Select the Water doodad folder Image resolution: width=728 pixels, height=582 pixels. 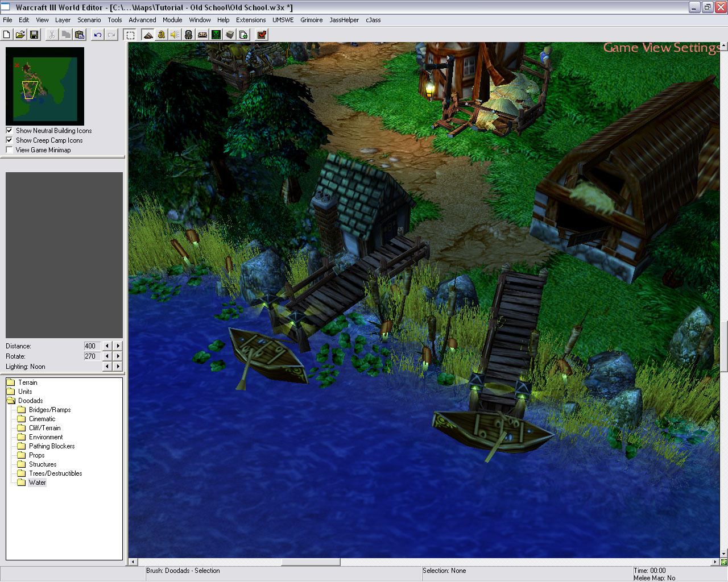37,483
